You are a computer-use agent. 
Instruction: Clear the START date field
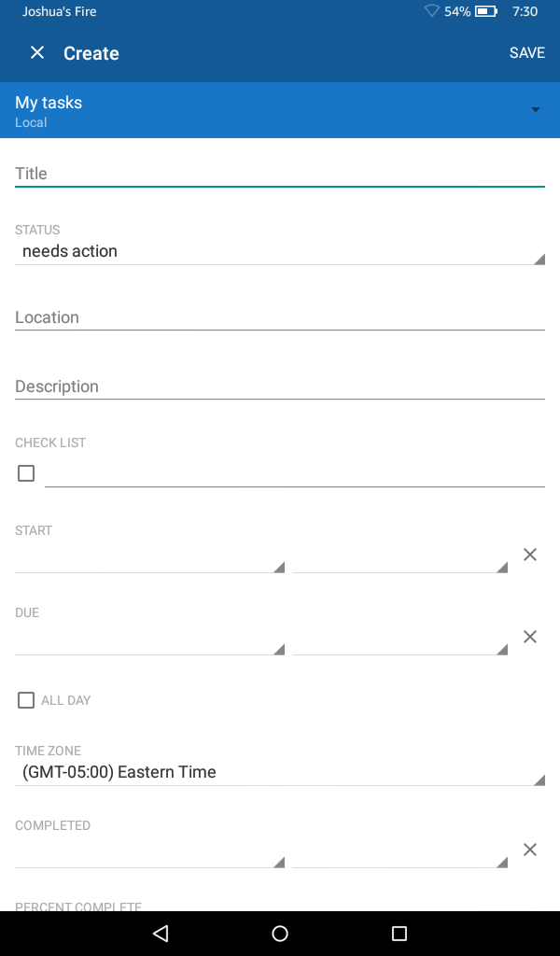pos(529,555)
